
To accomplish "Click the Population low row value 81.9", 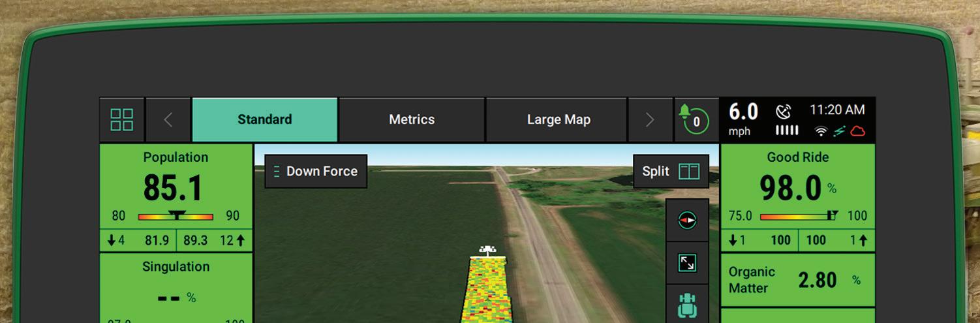I will pyautogui.click(x=157, y=241).
